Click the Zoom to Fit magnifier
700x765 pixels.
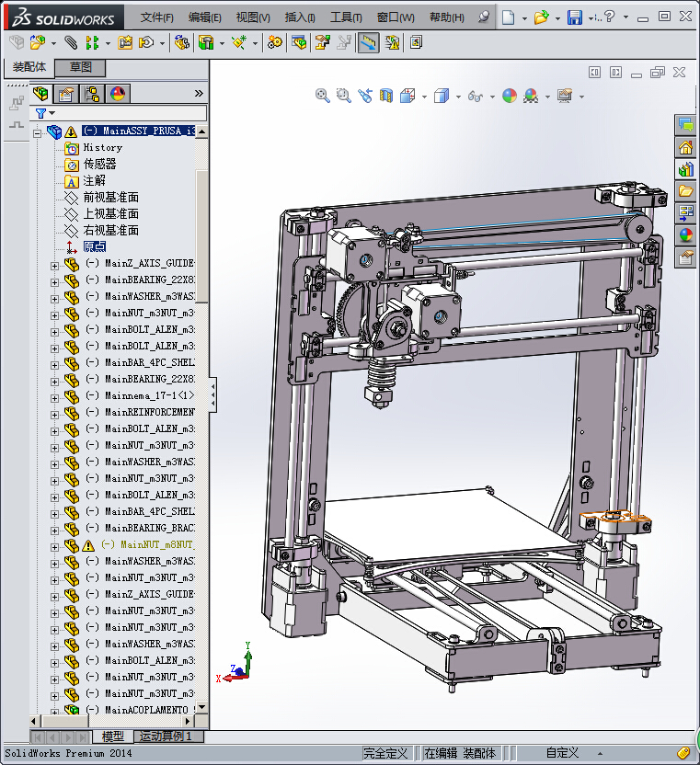pyautogui.click(x=322, y=95)
